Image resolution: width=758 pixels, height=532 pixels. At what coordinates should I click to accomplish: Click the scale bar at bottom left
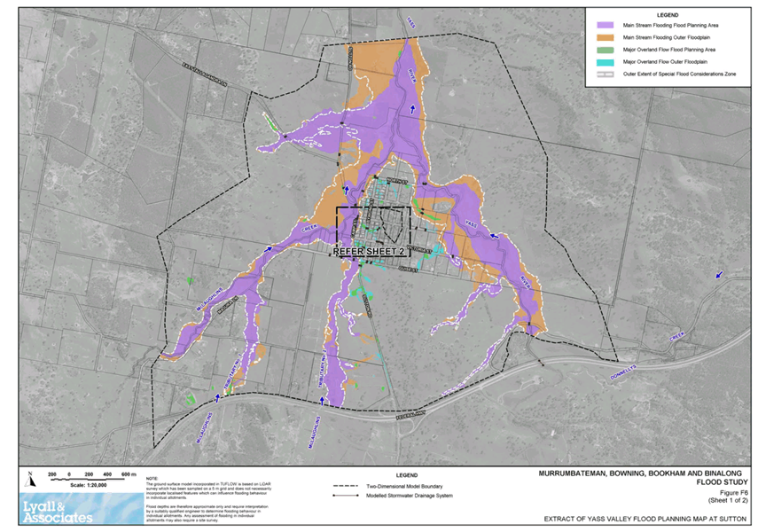tap(92, 473)
